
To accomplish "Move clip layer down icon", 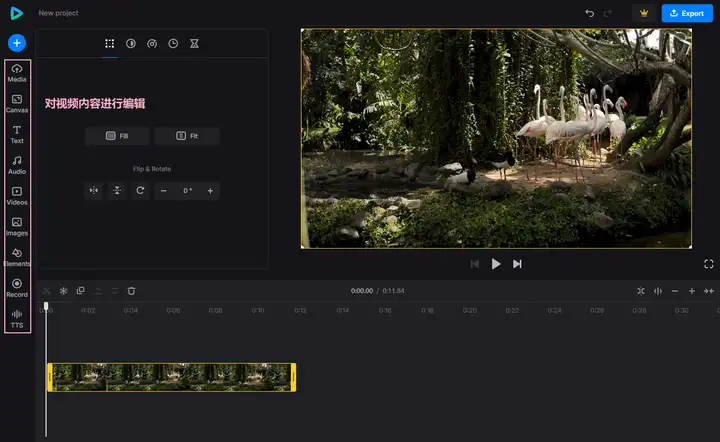I will click(114, 291).
